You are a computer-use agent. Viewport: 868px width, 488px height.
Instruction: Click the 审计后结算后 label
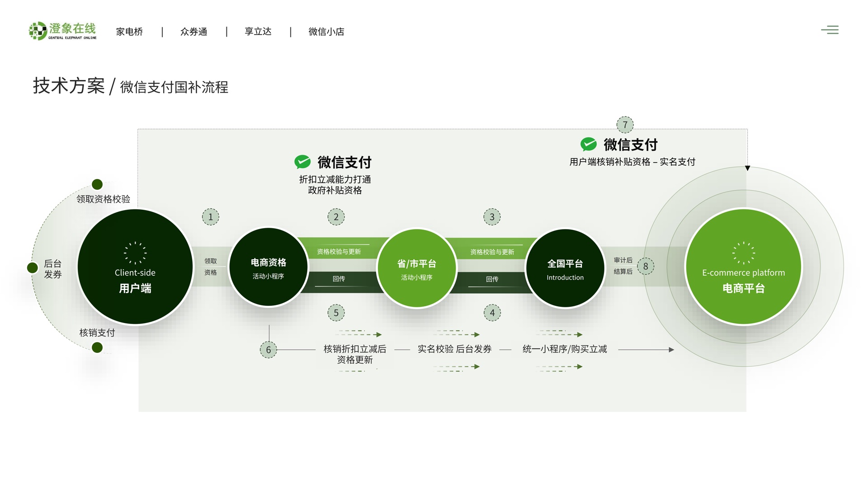(x=623, y=266)
